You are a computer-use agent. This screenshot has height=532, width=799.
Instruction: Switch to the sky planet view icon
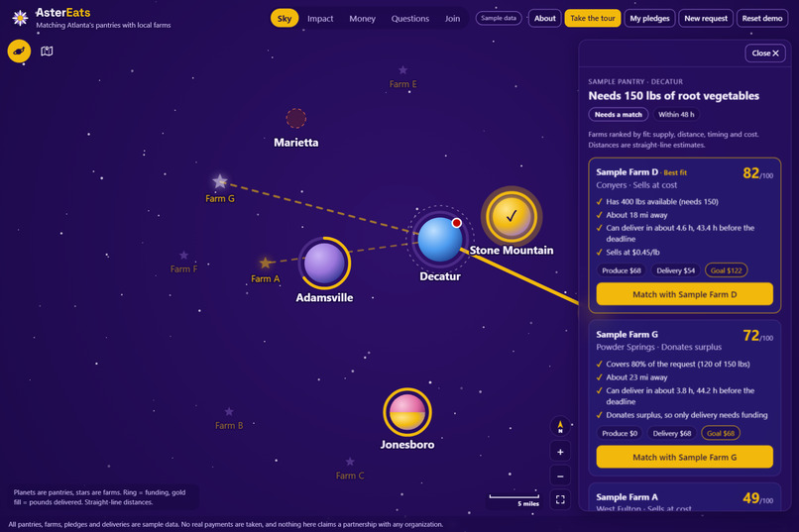tap(19, 51)
